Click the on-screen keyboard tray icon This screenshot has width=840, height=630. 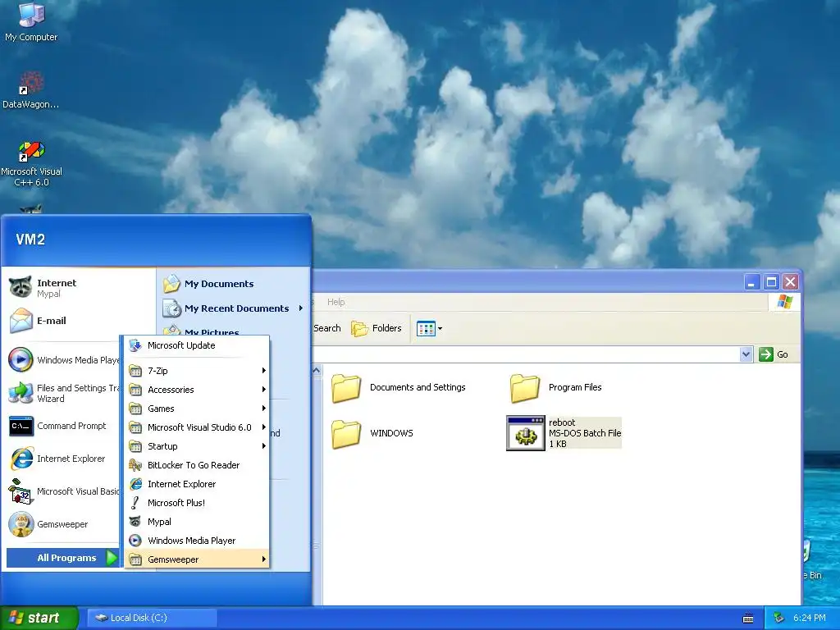pyautogui.click(x=748, y=619)
